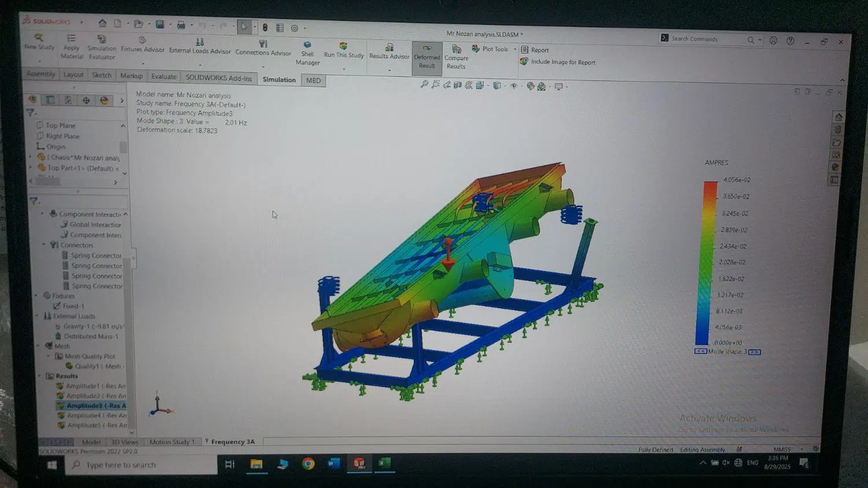Image resolution: width=868 pixels, height=488 pixels.
Task: Click Zoom to Fit in view toolbar
Action: coord(424,84)
